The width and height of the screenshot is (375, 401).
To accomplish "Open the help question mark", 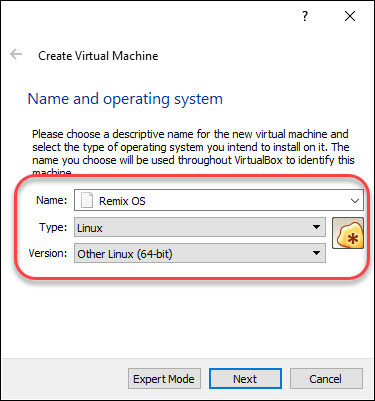I will coord(305,16).
